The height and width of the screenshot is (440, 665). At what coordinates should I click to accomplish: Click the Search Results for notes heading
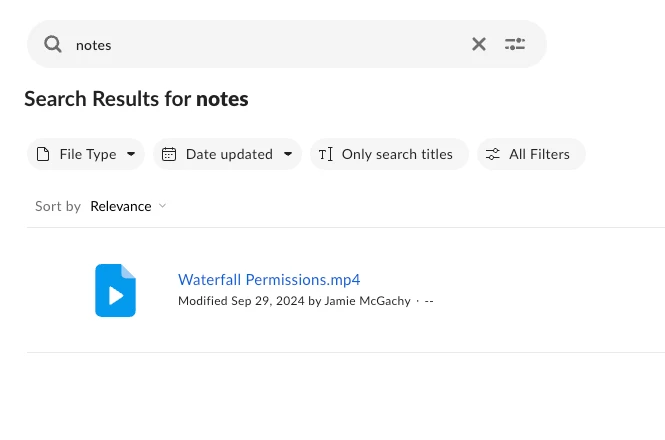136,99
